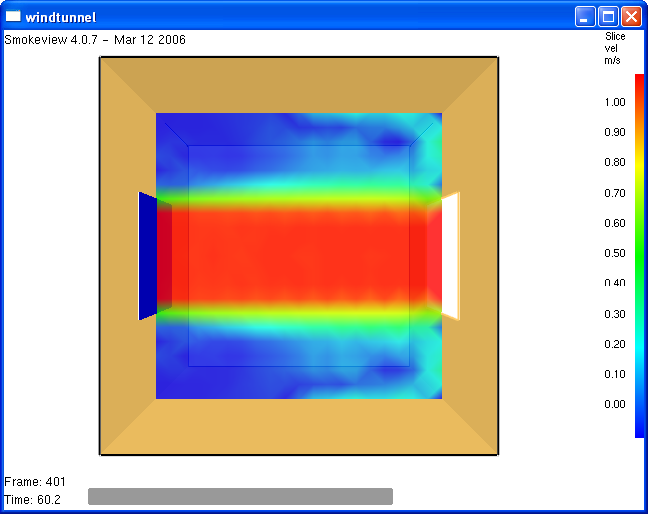Click the 0.70 label beside the colorbar

tap(615, 193)
